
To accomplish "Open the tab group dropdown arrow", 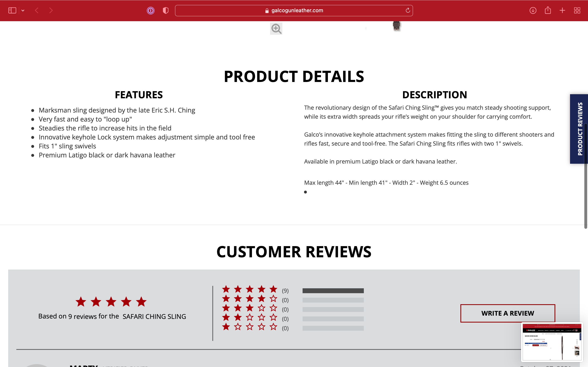I will (23, 10).
